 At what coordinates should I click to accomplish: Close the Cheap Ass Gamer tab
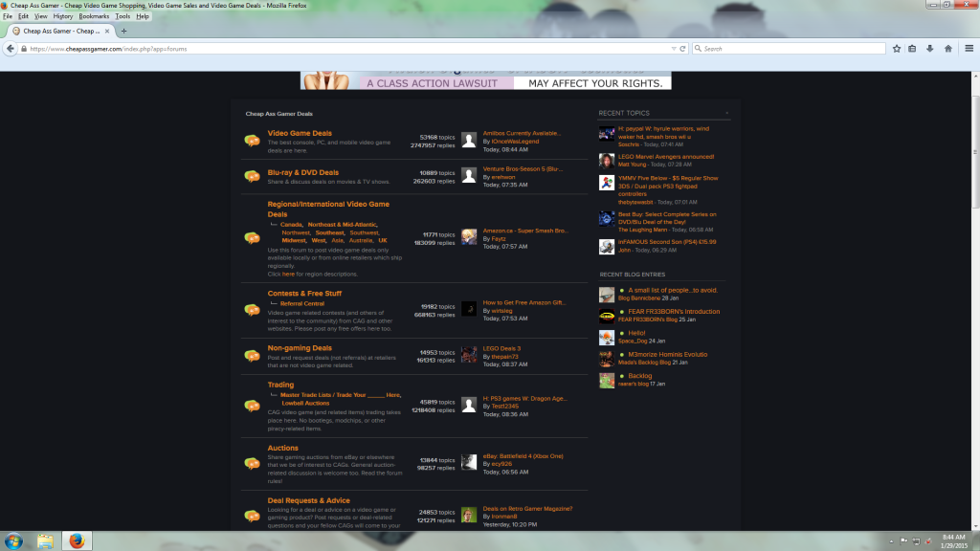coord(107,31)
